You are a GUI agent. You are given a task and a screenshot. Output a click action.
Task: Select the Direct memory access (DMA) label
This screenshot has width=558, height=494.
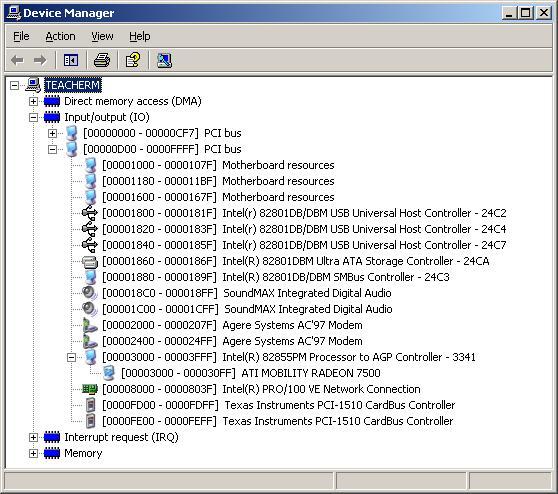point(133,101)
